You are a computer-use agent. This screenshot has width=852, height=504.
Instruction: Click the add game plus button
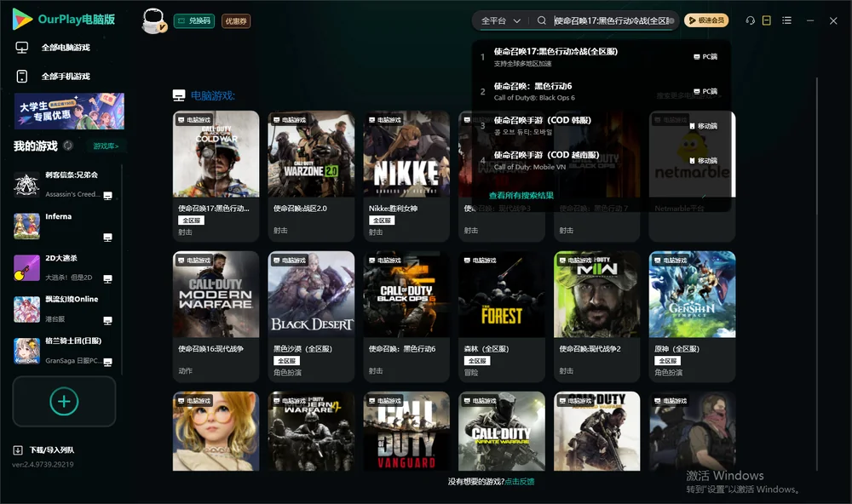tap(64, 401)
